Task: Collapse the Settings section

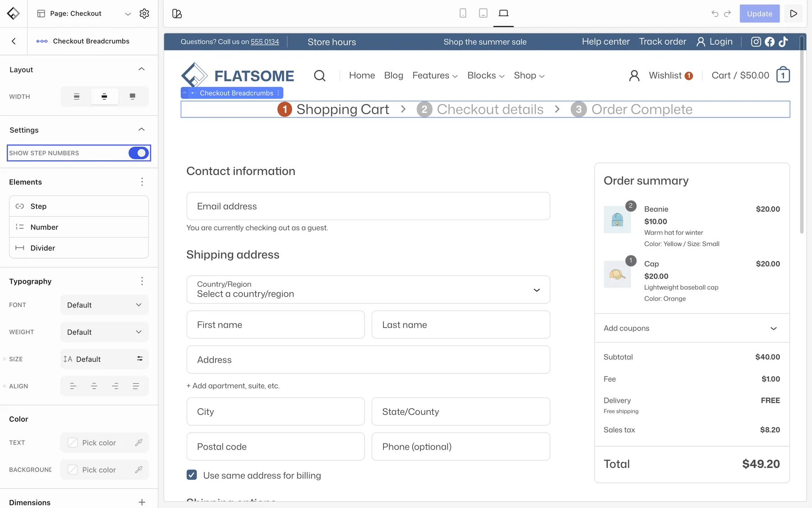Action: (x=142, y=130)
